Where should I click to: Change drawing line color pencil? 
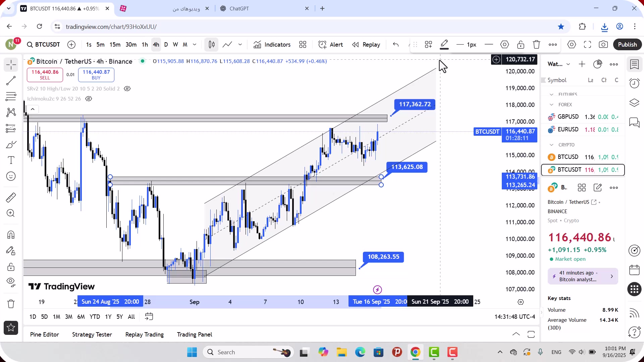pyautogui.click(x=444, y=45)
